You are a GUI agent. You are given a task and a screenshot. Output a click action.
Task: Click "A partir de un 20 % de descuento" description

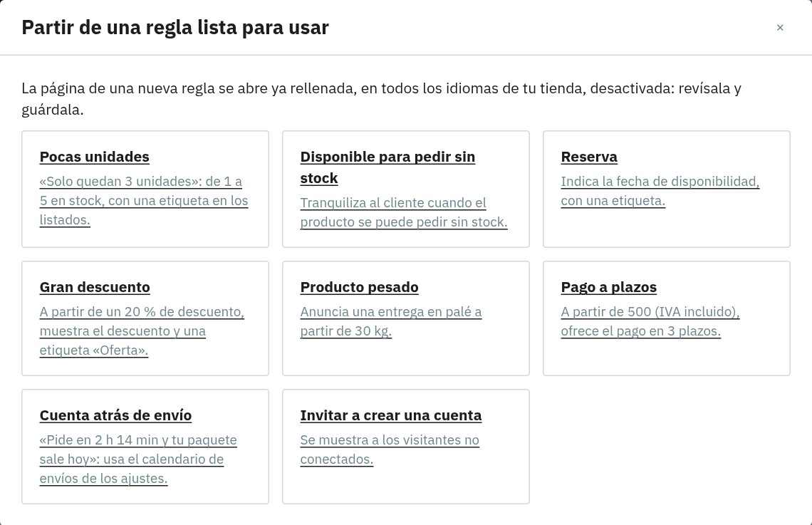point(142,331)
